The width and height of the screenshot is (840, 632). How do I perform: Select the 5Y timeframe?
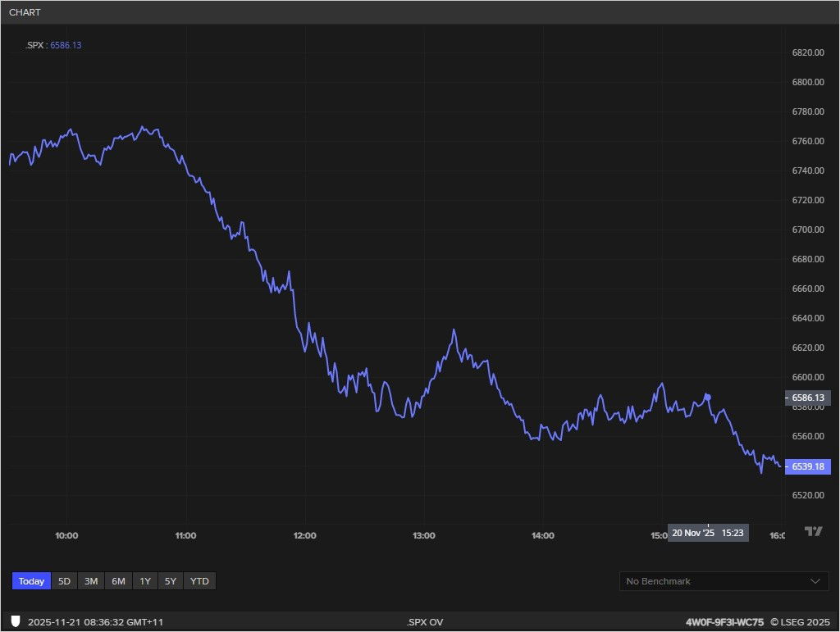(171, 580)
